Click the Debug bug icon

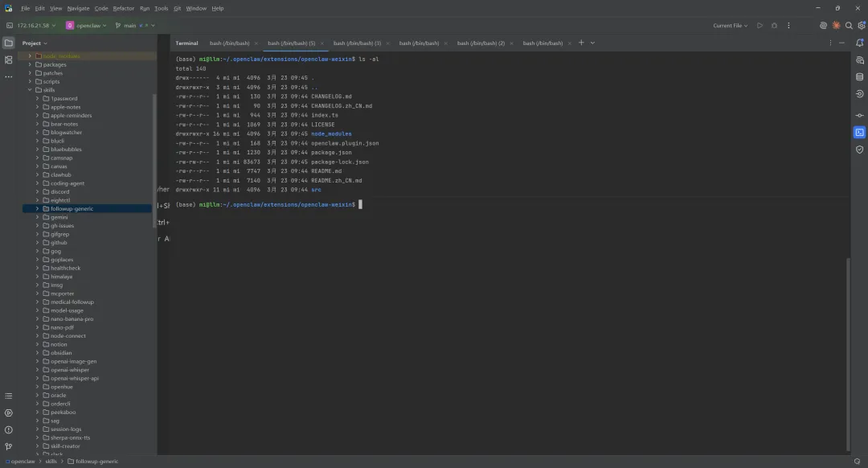point(774,26)
